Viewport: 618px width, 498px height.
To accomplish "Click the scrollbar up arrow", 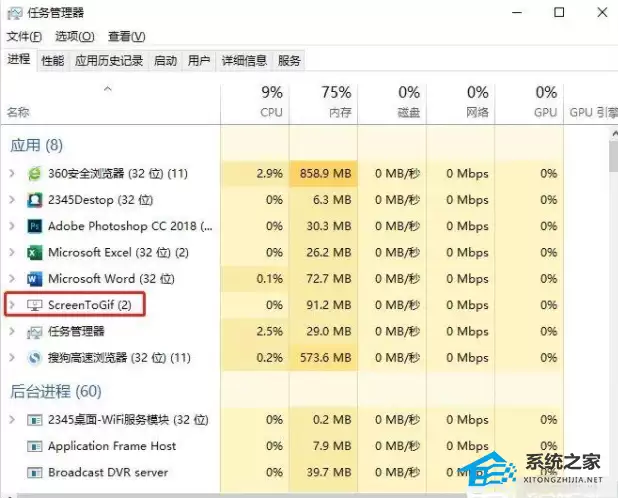I will (x=614, y=134).
